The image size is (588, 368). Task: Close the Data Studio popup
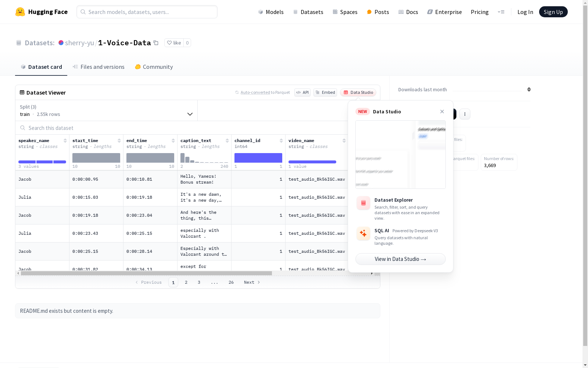click(442, 112)
